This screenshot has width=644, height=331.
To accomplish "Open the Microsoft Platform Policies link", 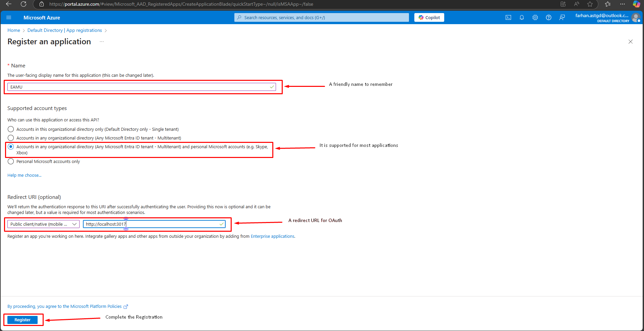I will click(68, 306).
